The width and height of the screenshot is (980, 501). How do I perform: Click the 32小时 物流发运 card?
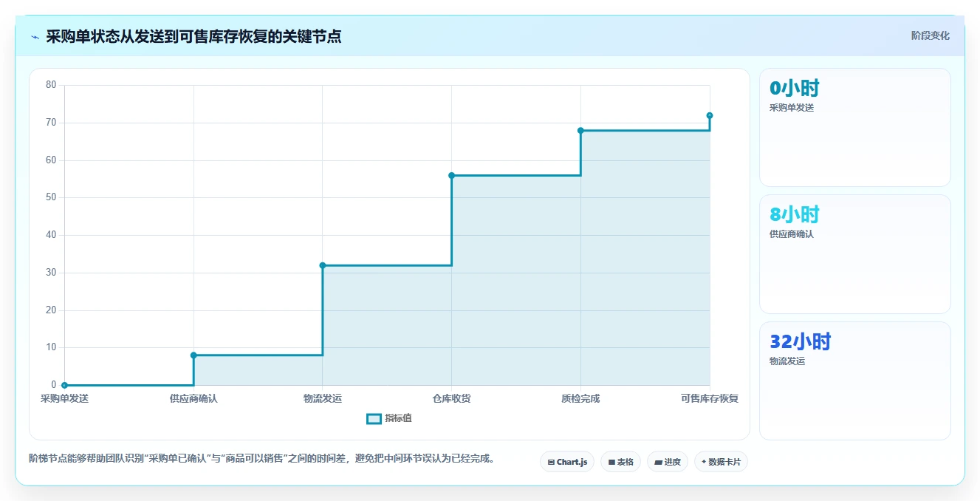coord(854,381)
